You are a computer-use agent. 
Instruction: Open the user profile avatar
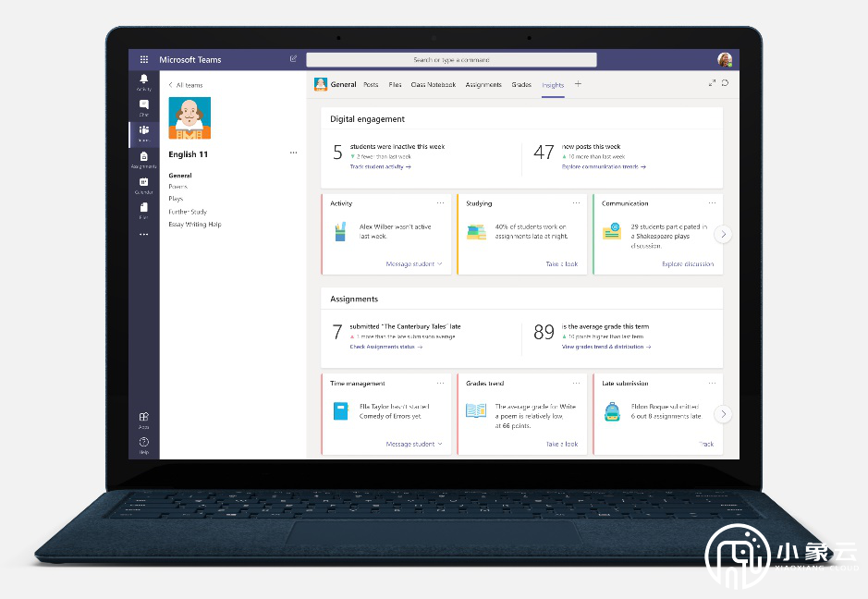725,59
